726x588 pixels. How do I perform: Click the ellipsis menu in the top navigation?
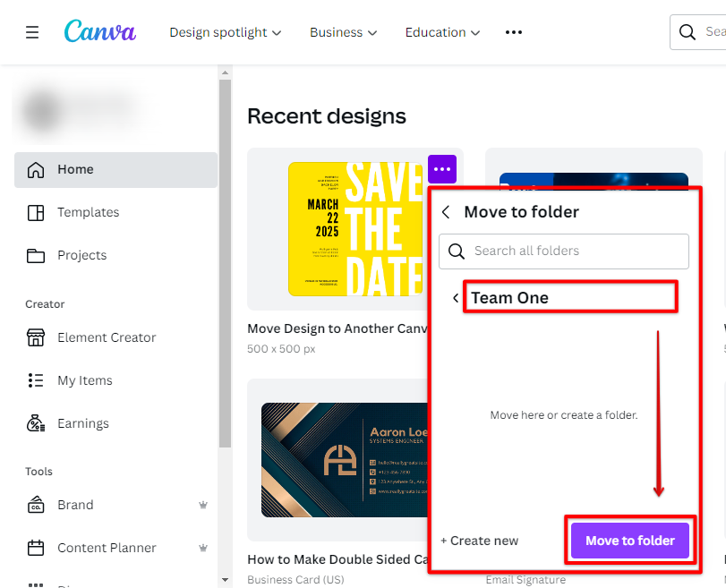click(513, 32)
